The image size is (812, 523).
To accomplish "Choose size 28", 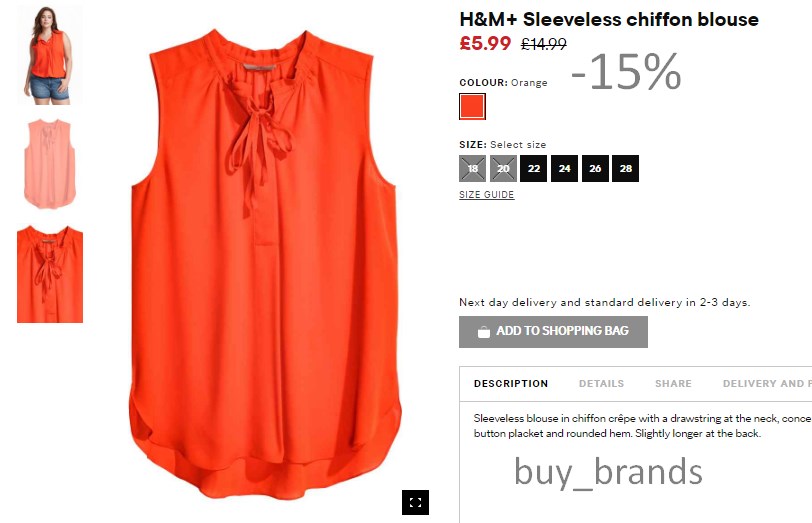I will pos(626,168).
